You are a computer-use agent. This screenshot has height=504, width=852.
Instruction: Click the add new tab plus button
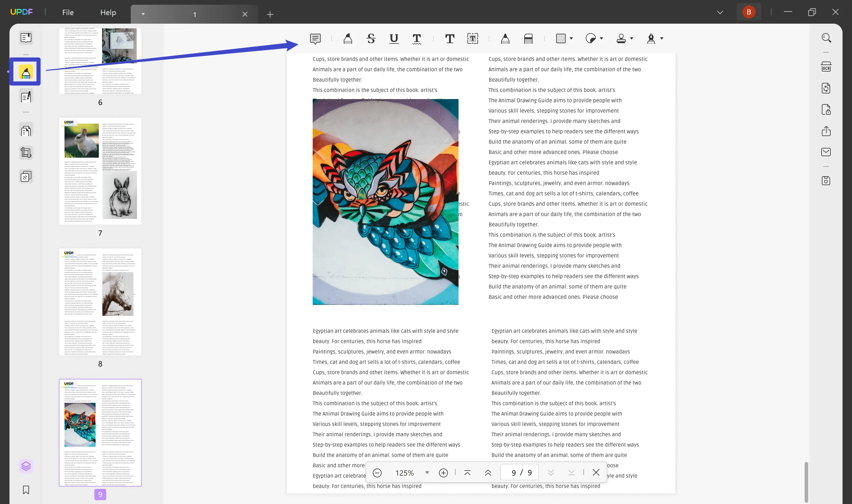(270, 14)
